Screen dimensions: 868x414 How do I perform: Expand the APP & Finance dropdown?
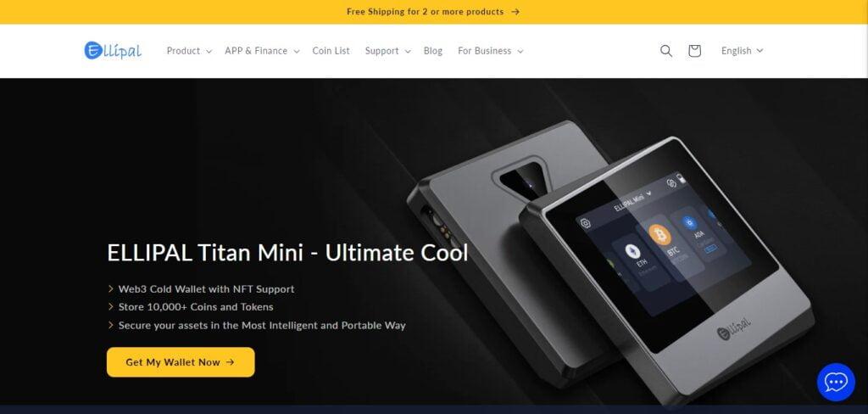tap(262, 51)
